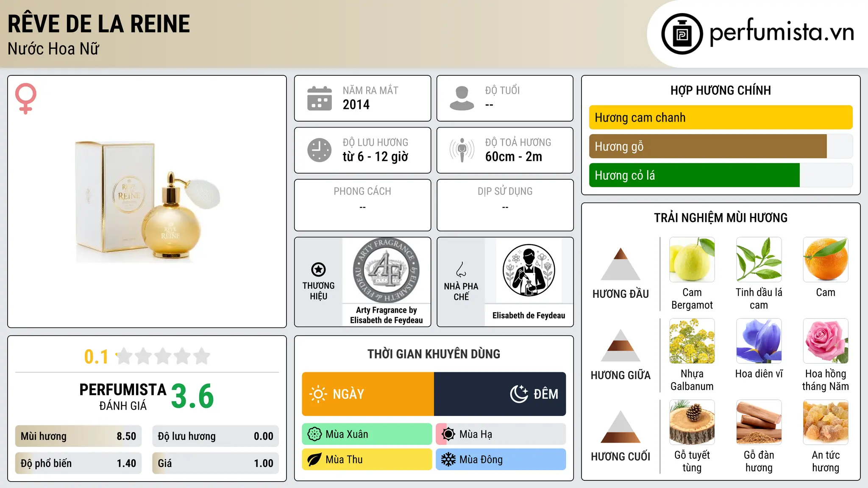Click the yellow Hương cam chanh accord bar
Viewport: 868px width, 488px height.
pyautogui.click(x=721, y=117)
